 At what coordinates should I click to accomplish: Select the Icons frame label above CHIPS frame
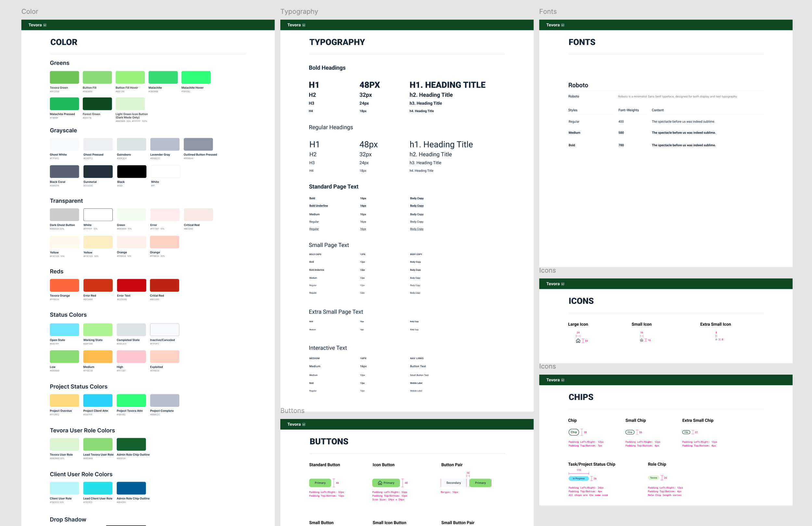pyautogui.click(x=547, y=366)
